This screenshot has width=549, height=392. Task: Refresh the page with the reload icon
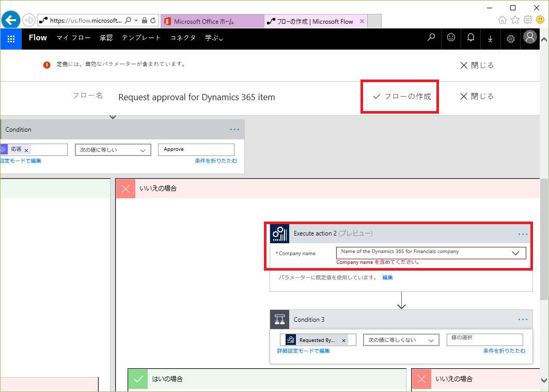click(153, 20)
